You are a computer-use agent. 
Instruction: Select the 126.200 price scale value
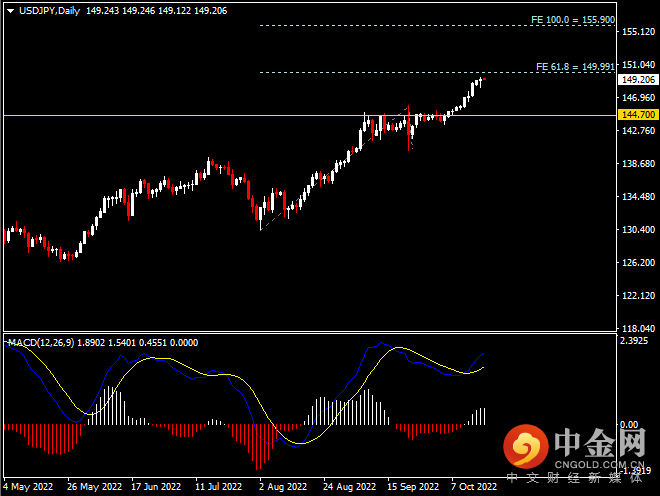639,263
